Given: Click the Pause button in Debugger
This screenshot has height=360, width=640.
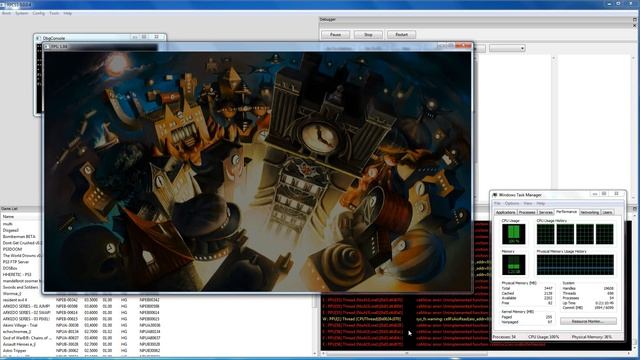Looking at the screenshot, I should pyautogui.click(x=336, y=35).
